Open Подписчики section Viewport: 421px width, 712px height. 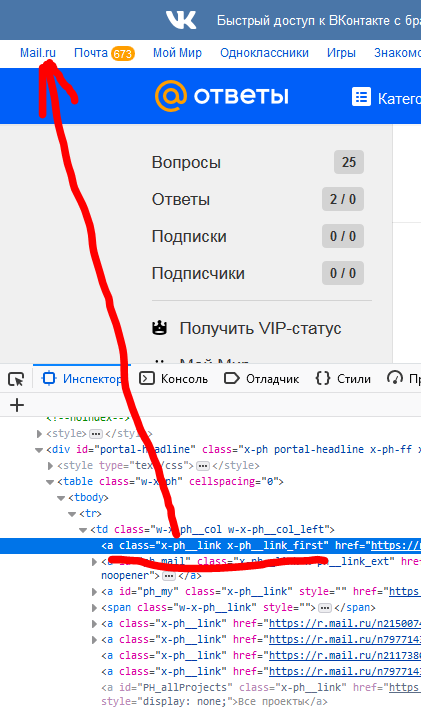198,273
